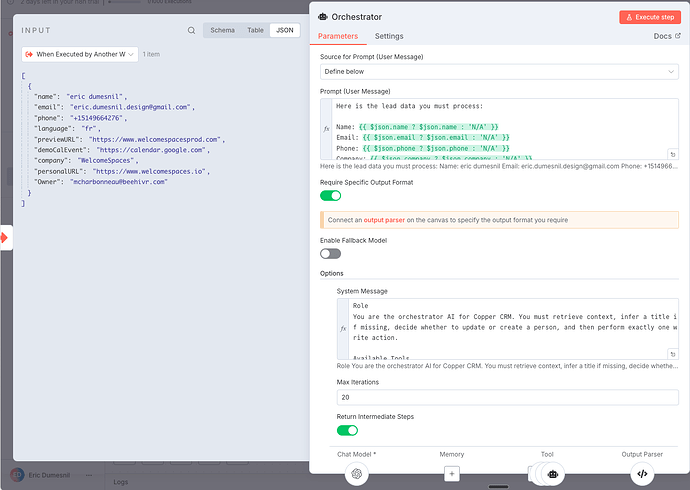
Task: Click the Orchestrator robot icon in header
Action: coord(323,17)
